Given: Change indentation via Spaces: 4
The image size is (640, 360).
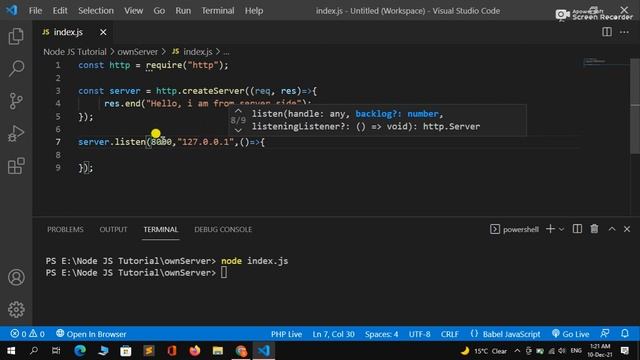Looking at the screenshot, I should [382, 334].
